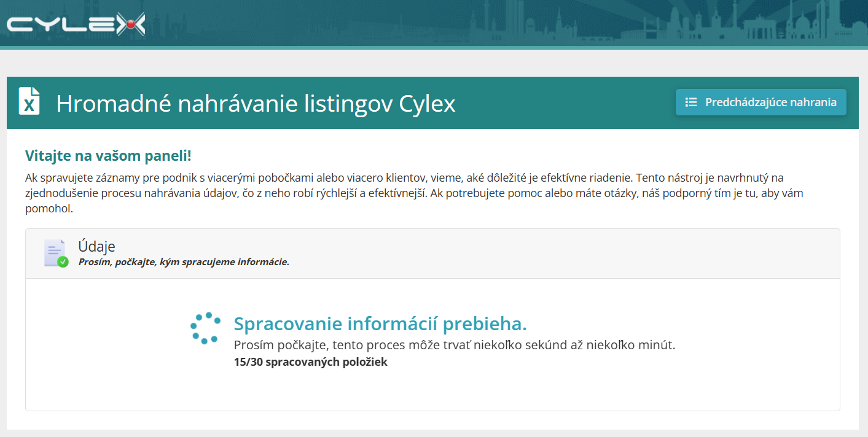Click the list icon in Predchádzajúce nahrania button
Screen dimensions: 868x437
(691, 102)
